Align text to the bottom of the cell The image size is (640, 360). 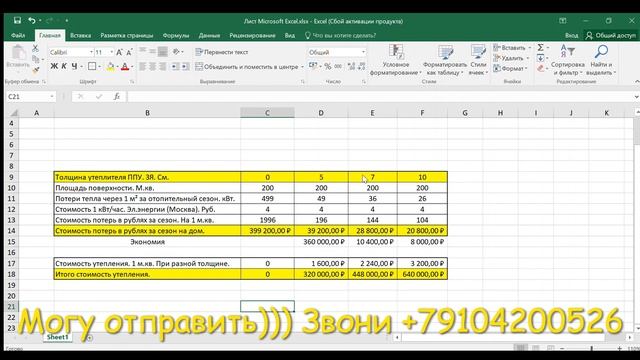[162, 51]
